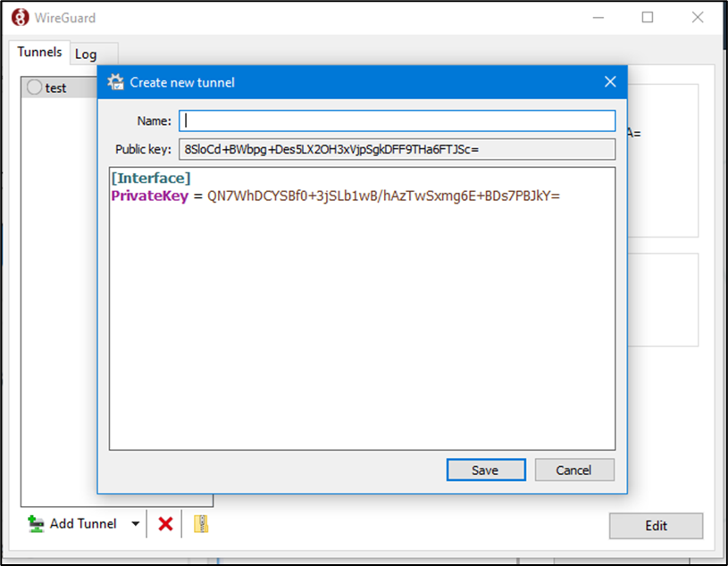Remove selected tunnel with red X icon
Viewport: 728px width, 566px height.
tap(165, 524)
